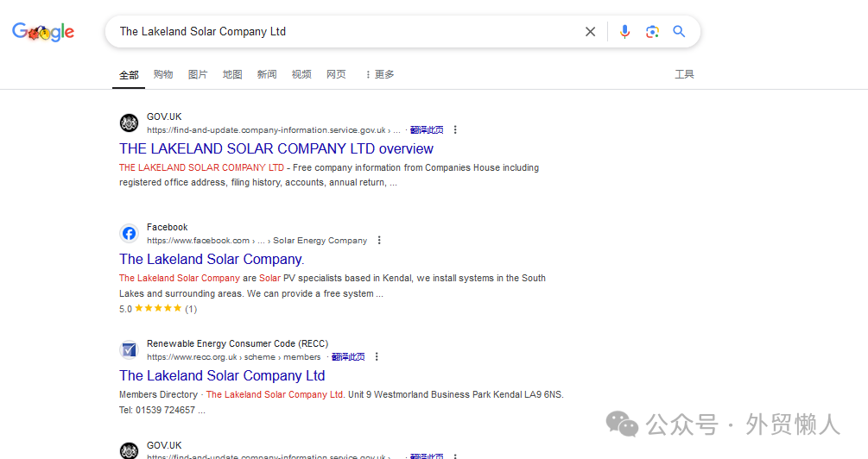Click inside the search text field
This screenshot has height=459, width=868.
click(346, 32)
